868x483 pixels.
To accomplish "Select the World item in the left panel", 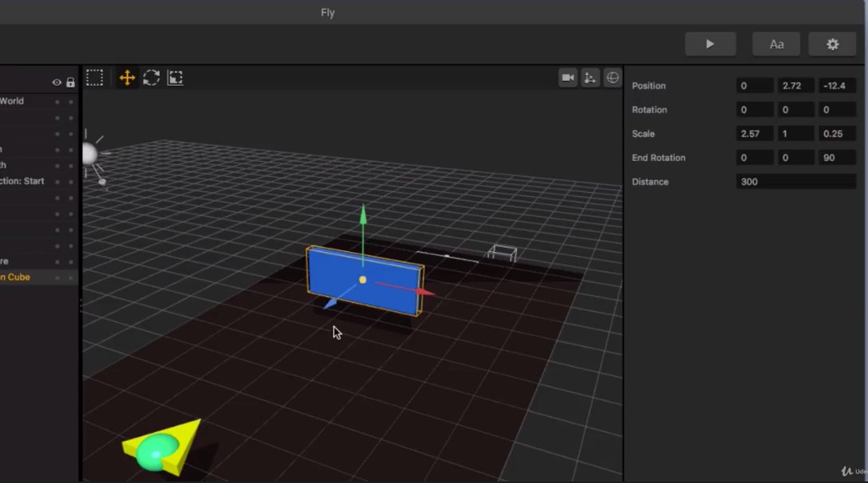I will (x=12, y=101).
